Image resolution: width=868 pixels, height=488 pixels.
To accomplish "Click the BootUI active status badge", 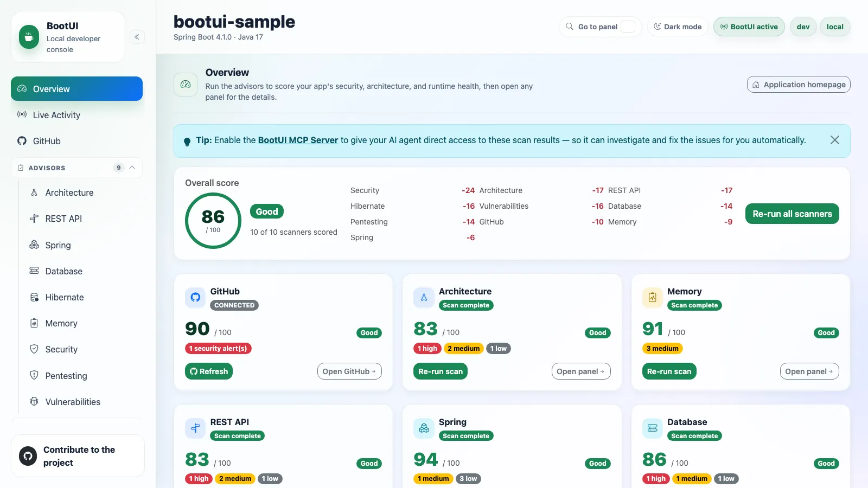I will coord(749,27).
